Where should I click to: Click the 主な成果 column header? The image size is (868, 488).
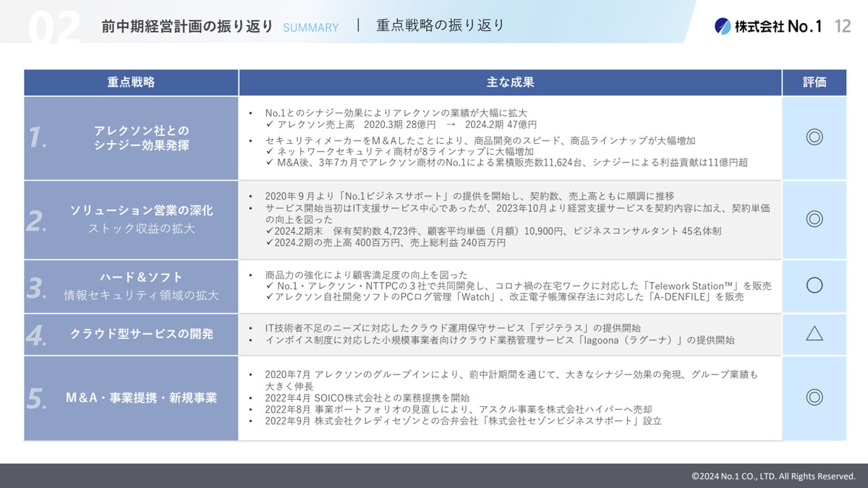(x=510, y=82)
